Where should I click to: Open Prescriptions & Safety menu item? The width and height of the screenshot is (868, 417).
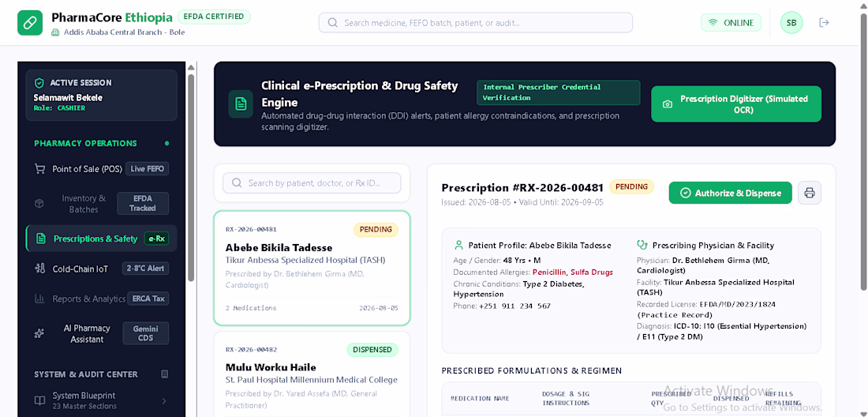(101, 239)
